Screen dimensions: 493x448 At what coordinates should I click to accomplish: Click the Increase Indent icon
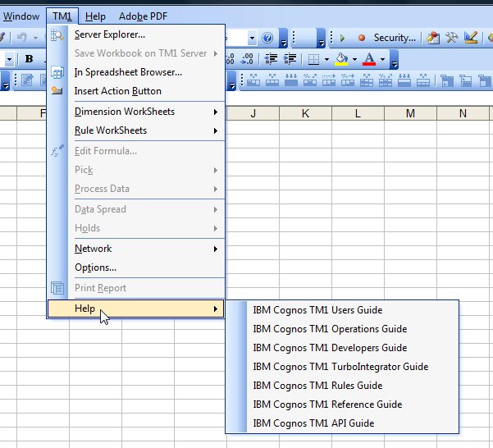tap(290, 59)
